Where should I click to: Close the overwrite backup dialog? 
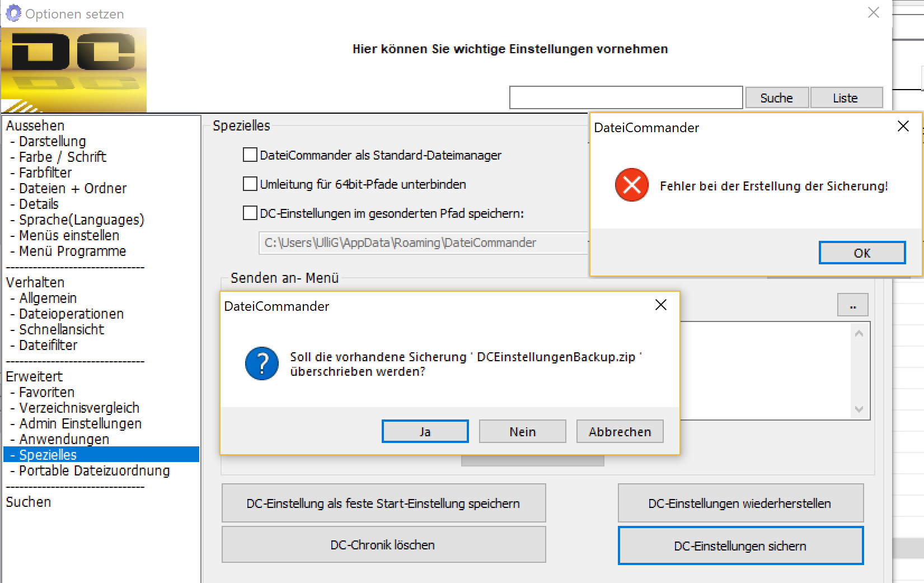point(660,305)
